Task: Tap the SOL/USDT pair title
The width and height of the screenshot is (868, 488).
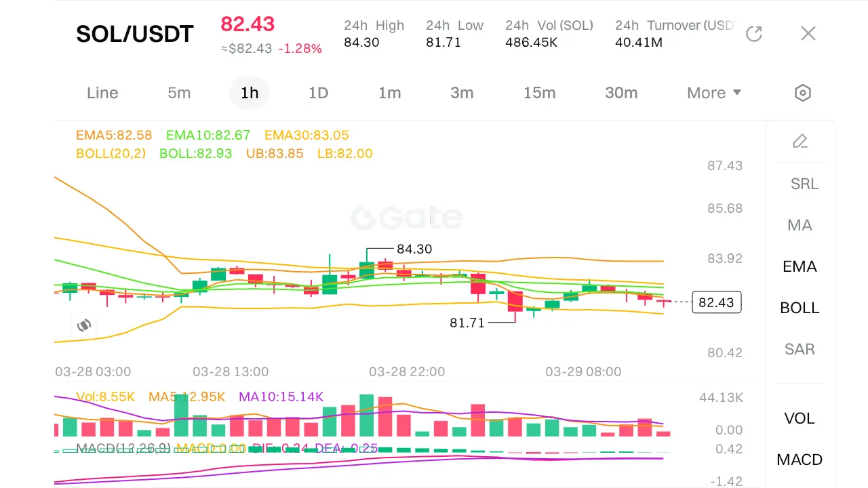Action: tap(135, 34)
